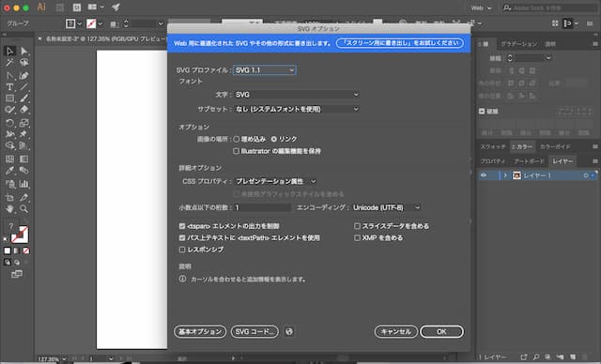Select the Rotate tool
This screenshot has width=601, height=364.
pos(9,123)
